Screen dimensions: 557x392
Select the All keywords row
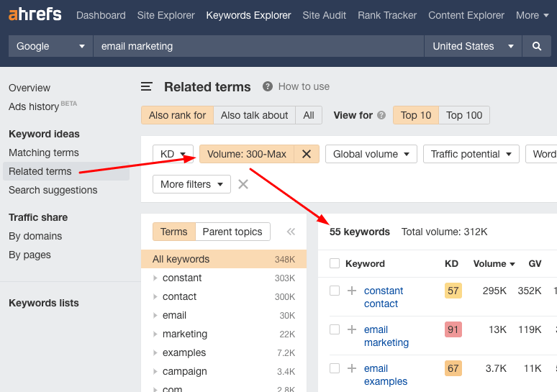tap(224, 259)
